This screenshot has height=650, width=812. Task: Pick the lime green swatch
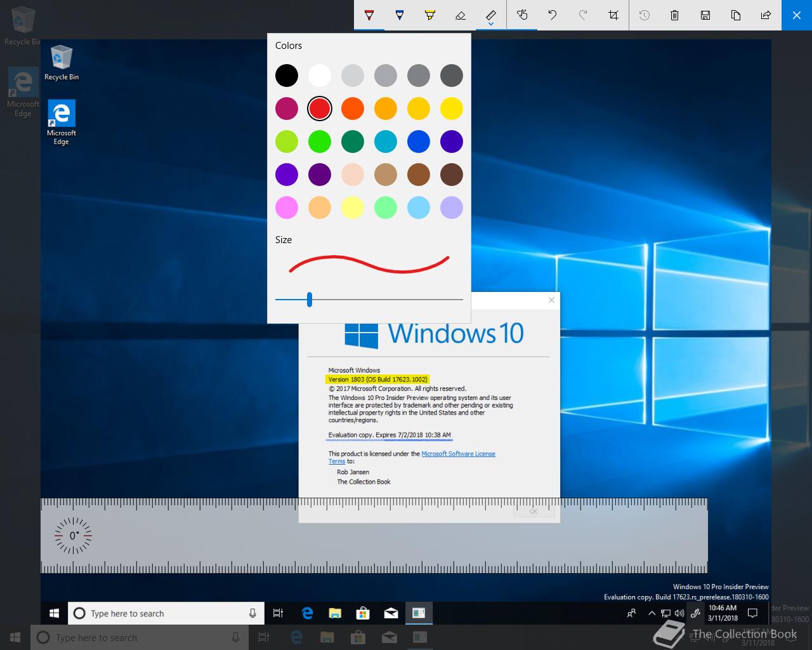point(287,142)
